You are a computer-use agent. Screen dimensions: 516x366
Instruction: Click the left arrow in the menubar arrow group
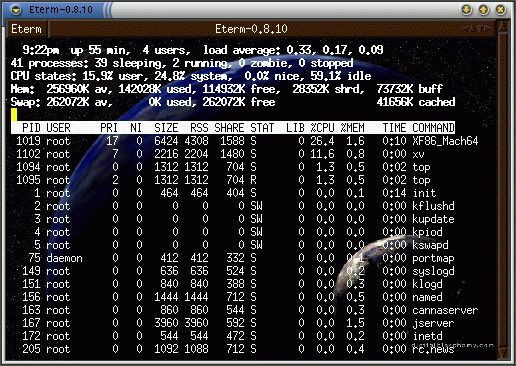coord(465,29)
